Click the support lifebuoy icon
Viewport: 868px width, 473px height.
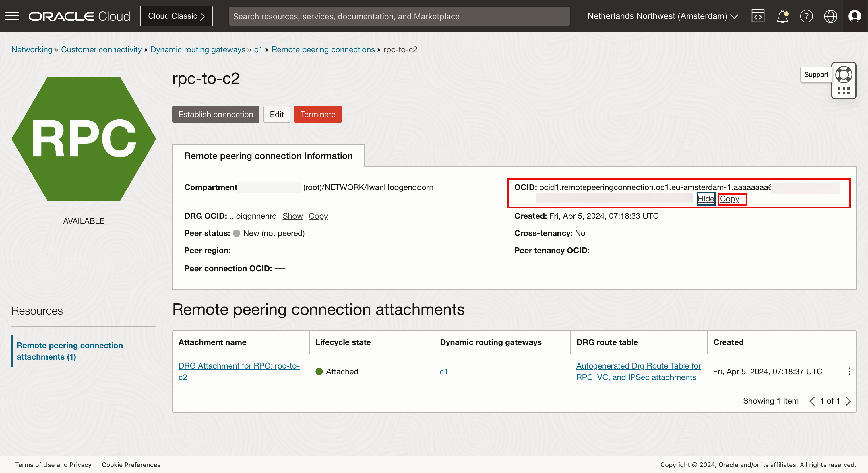tap(844, 75)
